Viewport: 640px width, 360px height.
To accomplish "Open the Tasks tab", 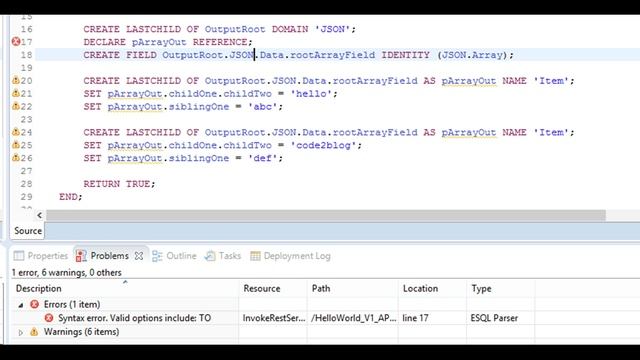I will click(223, 256).
